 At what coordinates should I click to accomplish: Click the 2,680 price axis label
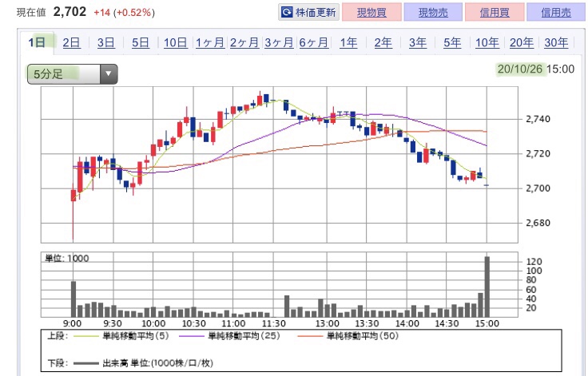coord(538,223)
